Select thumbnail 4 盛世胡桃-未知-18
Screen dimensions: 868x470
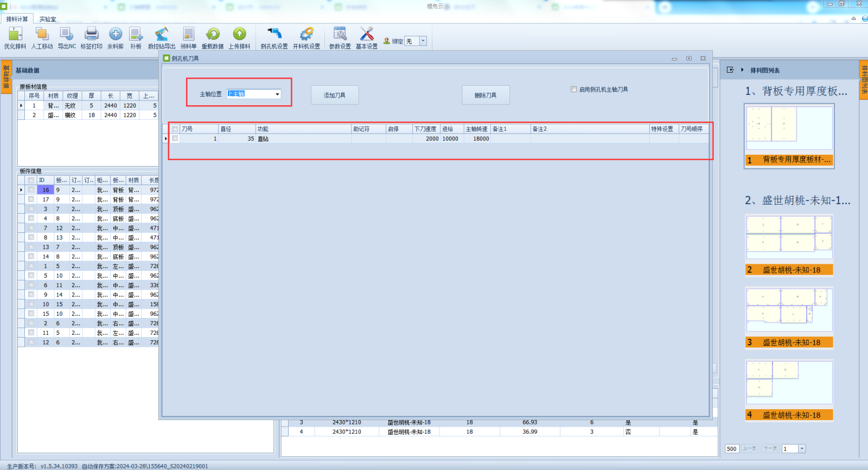pyautogui.click(x=789, y=390)
